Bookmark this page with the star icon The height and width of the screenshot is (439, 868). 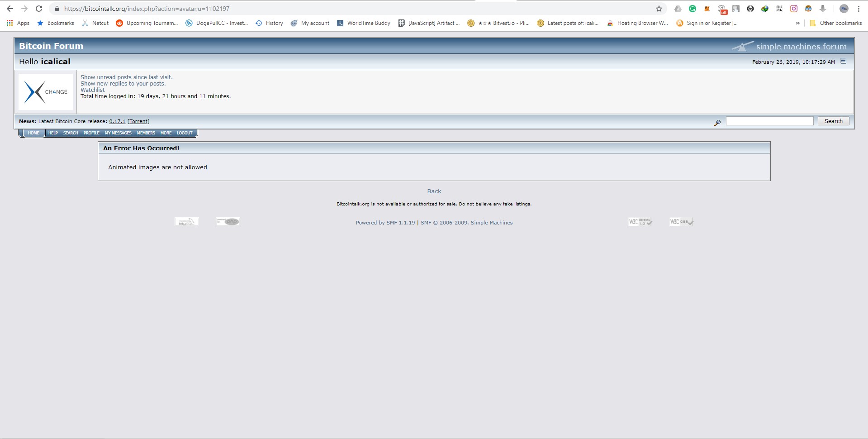coord(659,9)
